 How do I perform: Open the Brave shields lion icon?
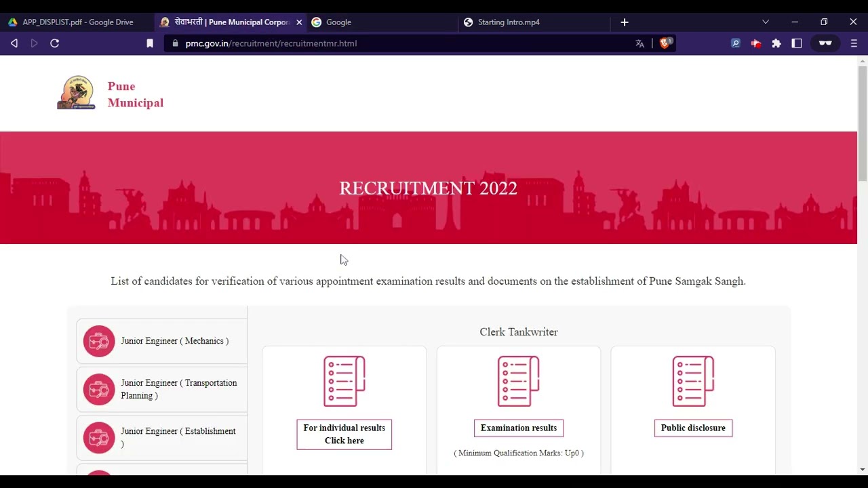pos(665,43)
